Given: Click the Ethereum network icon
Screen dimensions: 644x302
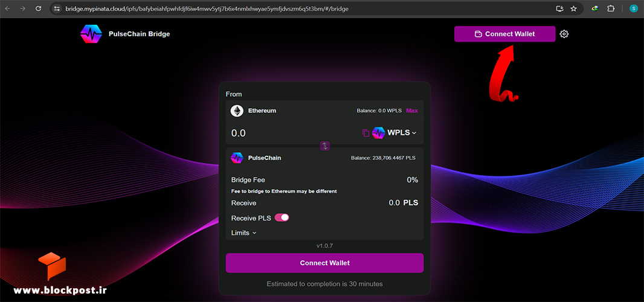Looking at the screenshot, I should click(x=237, y=111).
